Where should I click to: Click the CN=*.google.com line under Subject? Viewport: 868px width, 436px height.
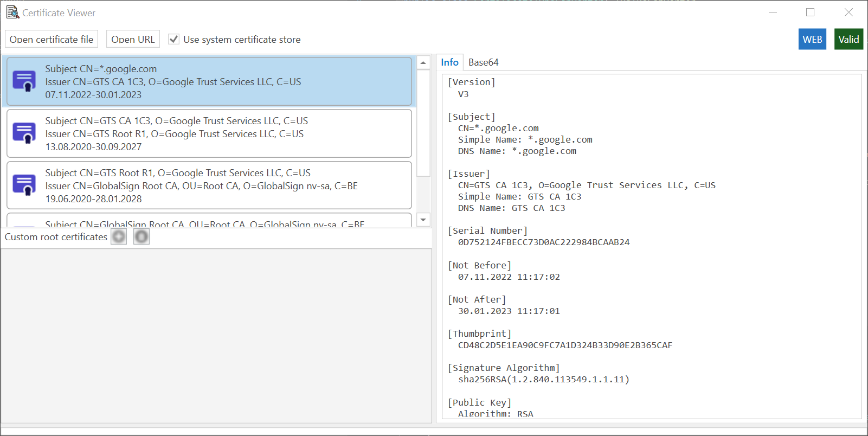pyautogui.click(x=498, y=129)
